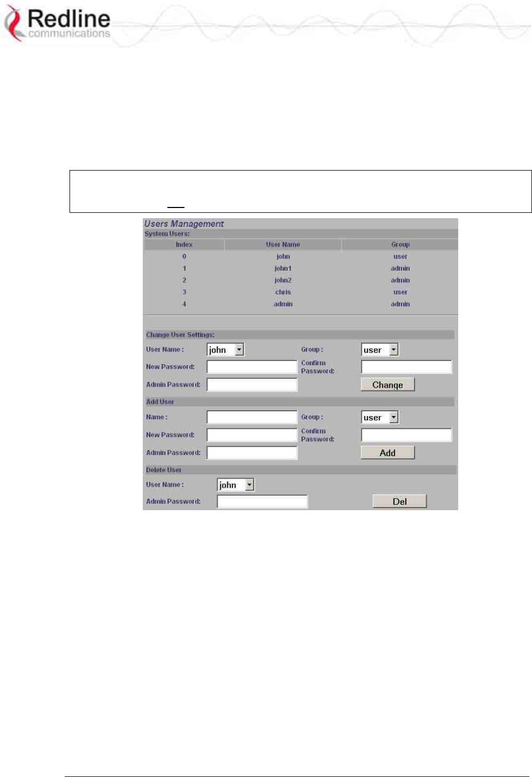Select user name john1 in table
This screenshot has width=532, height=777.
pos(283,268)
